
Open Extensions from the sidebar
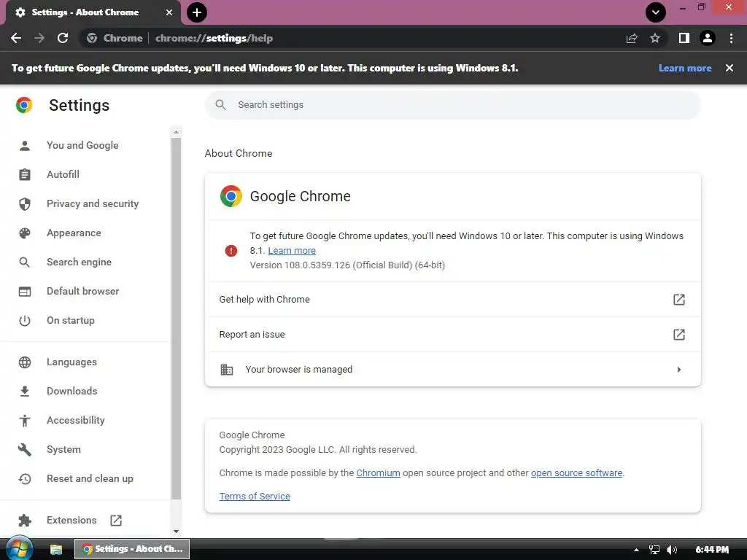tap(71, 520)
